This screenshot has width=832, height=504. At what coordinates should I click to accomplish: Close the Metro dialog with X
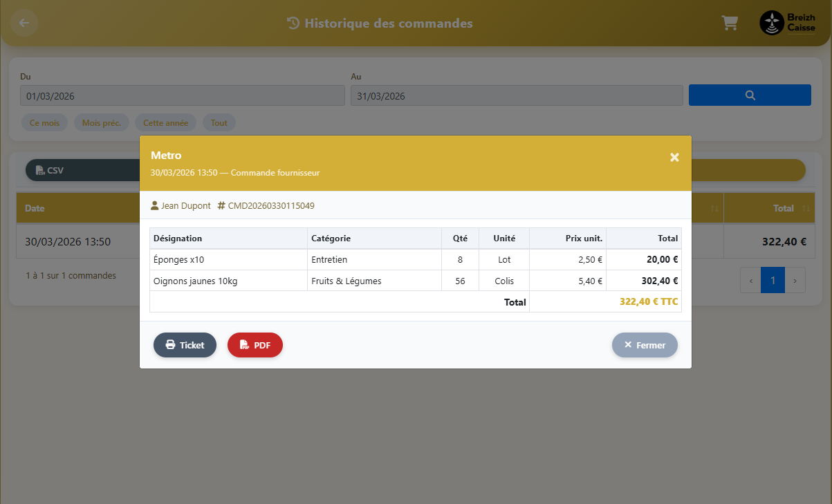pos(674,158)
